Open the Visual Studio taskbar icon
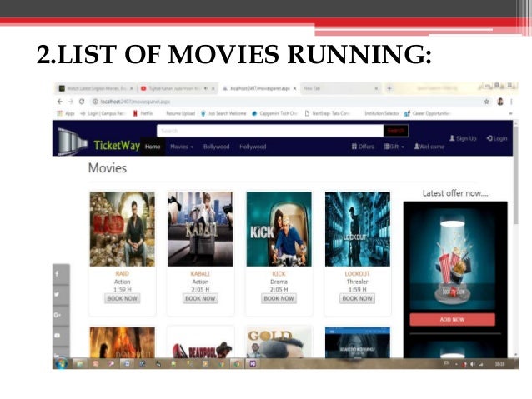The height and width of the screenshot is (399, 532). point(252,364)
